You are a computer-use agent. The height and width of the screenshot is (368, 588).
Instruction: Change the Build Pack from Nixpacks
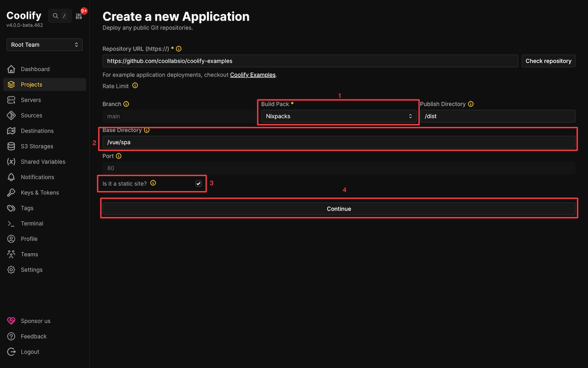[x=338, y=116]
